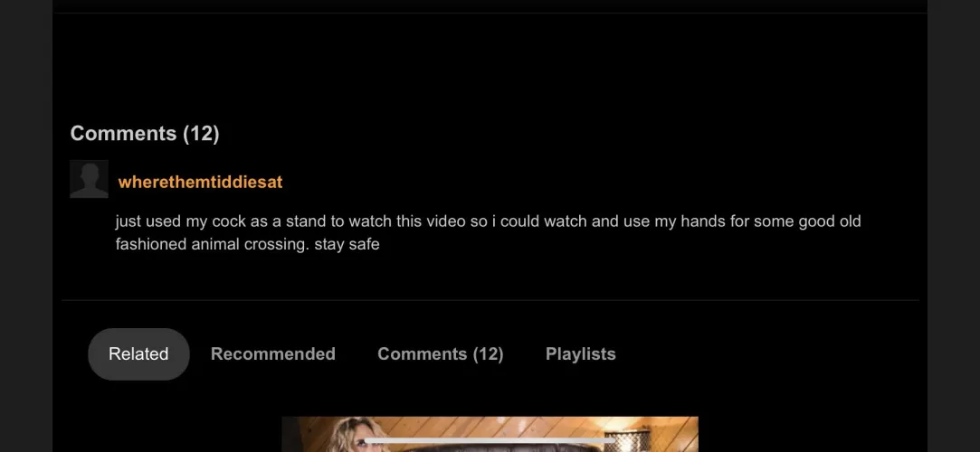This screenshot has width=980, height=452.
Task: Click the divider line above the tabs
Action: click(490, 300)
